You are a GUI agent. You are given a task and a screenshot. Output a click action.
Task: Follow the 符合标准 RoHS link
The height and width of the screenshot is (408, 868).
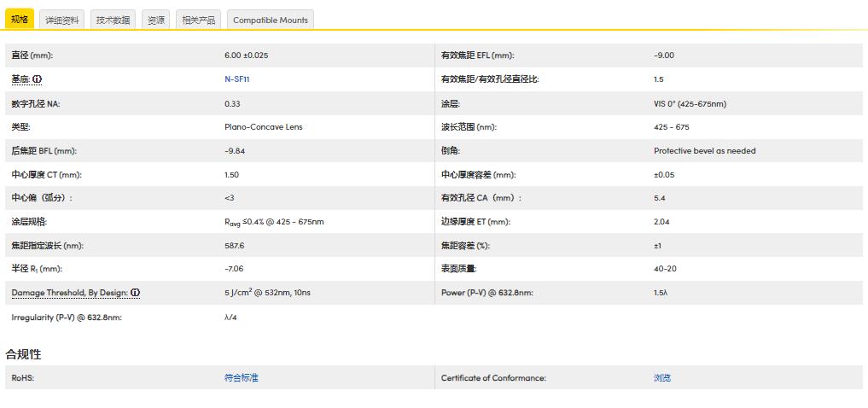(x=242, y=377)
